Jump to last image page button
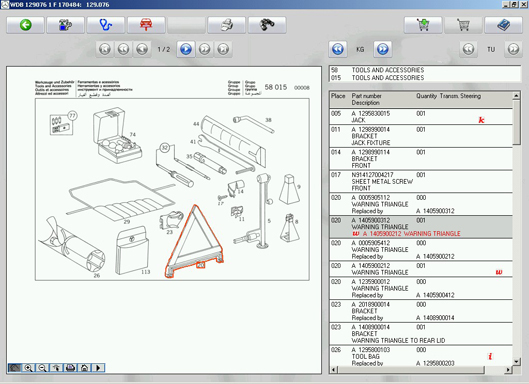This screenshot has height=384, width=529. point(223,49)
